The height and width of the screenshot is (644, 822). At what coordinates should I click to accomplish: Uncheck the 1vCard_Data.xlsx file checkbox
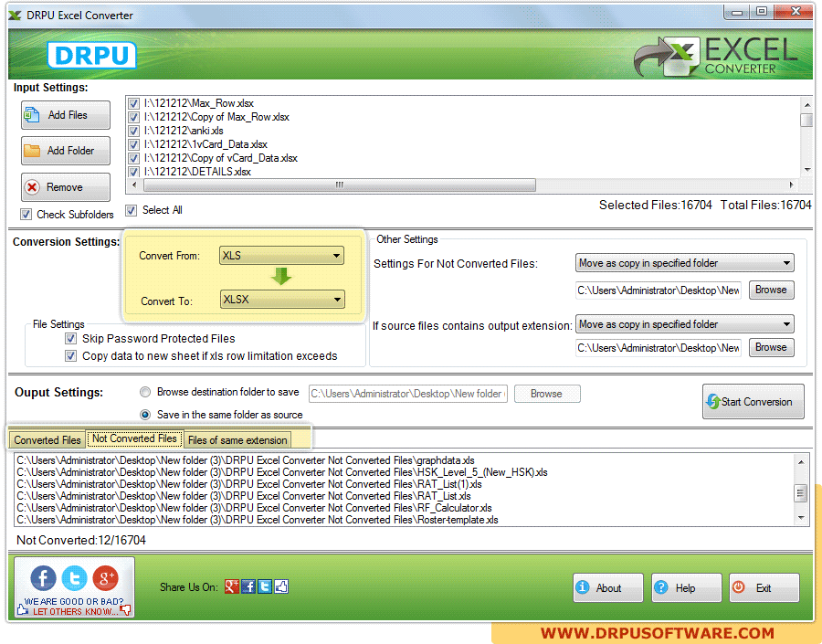pos(133,144)
